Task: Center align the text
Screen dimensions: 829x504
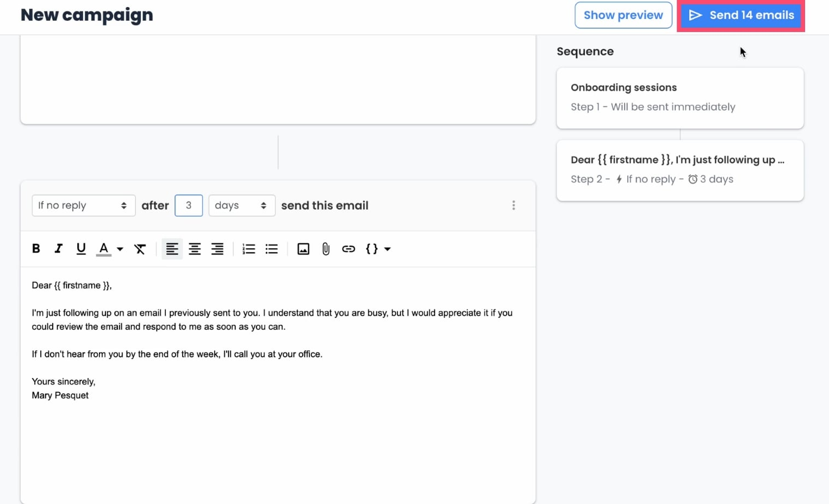Action: pos(195,249)
